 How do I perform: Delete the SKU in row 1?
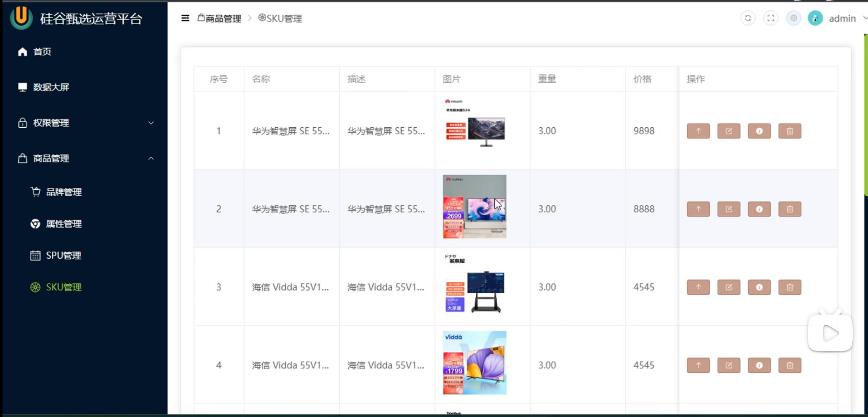[x=790, y=131]
